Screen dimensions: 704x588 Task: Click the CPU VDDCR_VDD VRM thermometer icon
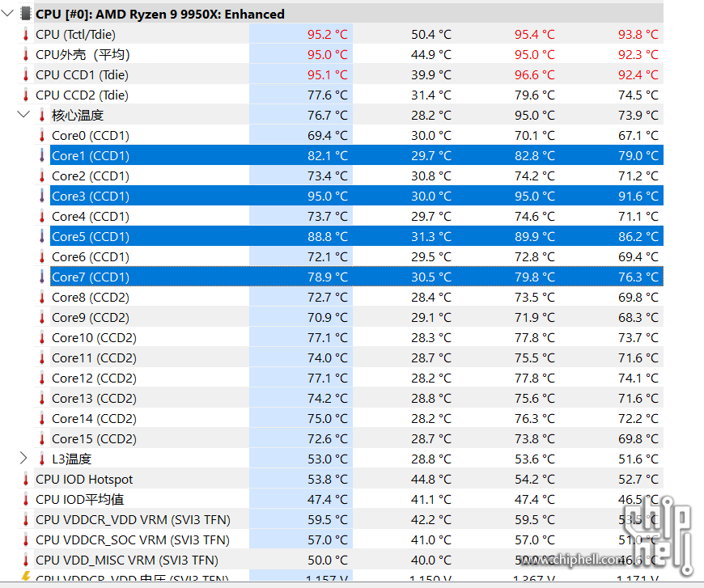point(26,520)
